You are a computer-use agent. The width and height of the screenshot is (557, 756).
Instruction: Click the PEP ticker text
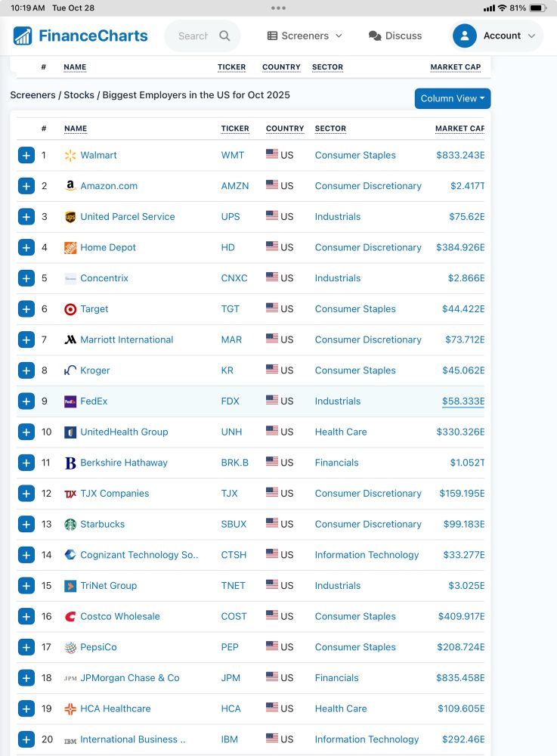pyautogui.click(x=230, y=648)
